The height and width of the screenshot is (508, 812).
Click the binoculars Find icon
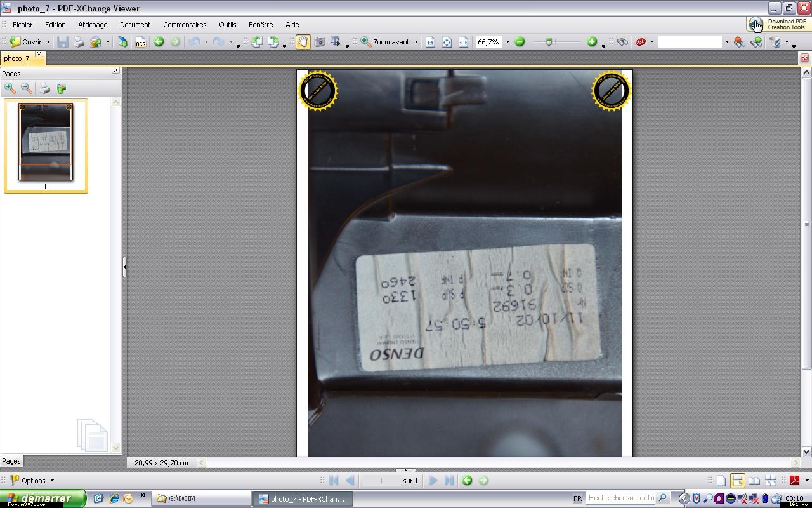click(x=622, y=42)
